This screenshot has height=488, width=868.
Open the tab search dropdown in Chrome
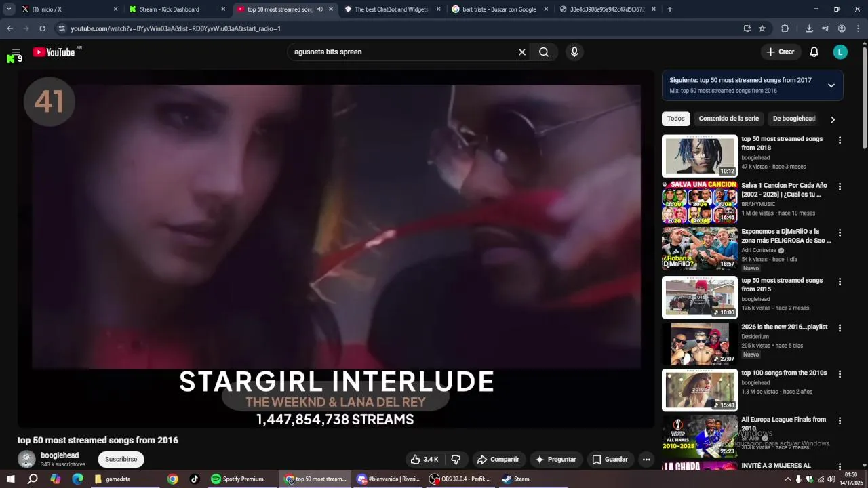point(9,9)
